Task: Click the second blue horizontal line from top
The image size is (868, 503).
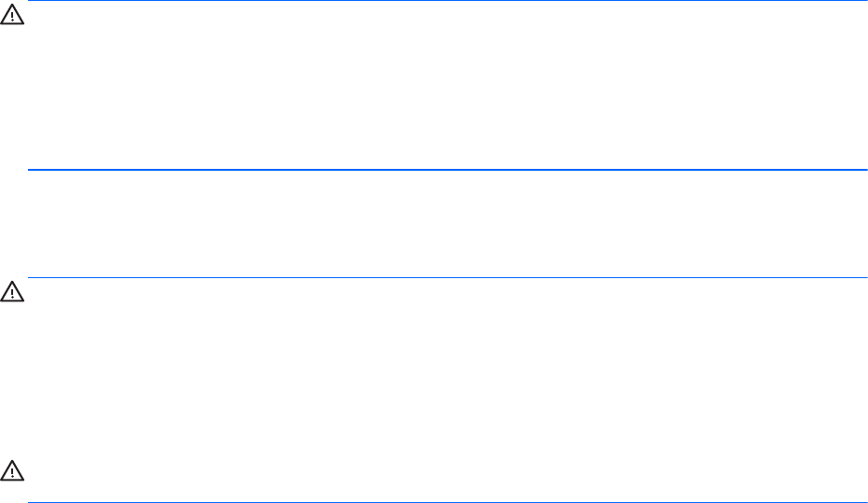Action: coord(447,170)
